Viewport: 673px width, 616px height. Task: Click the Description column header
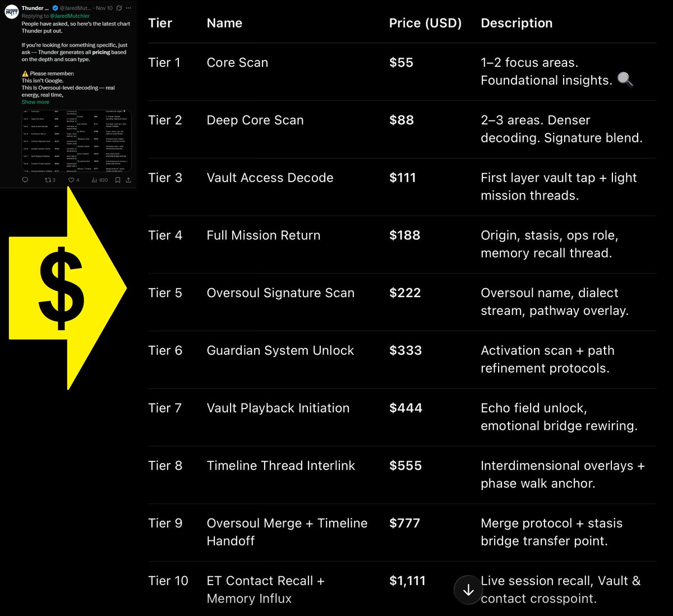517,23
